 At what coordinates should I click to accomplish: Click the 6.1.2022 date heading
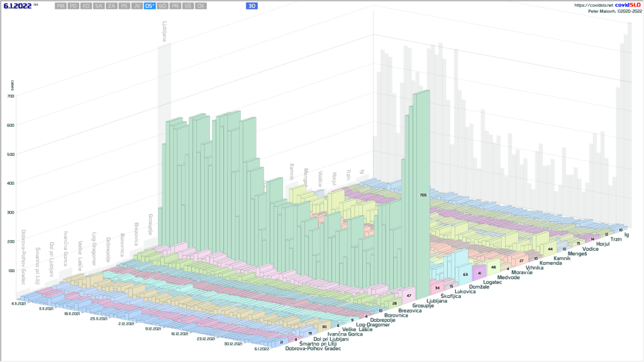pos(18,6)
